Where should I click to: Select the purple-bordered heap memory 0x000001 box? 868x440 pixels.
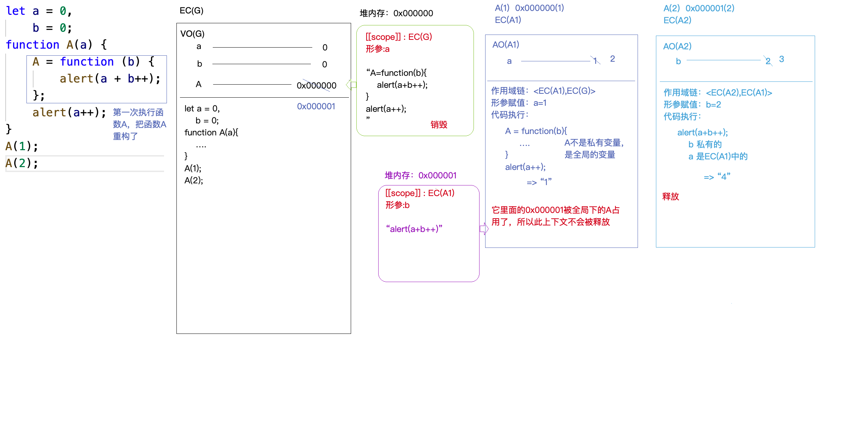429,233
